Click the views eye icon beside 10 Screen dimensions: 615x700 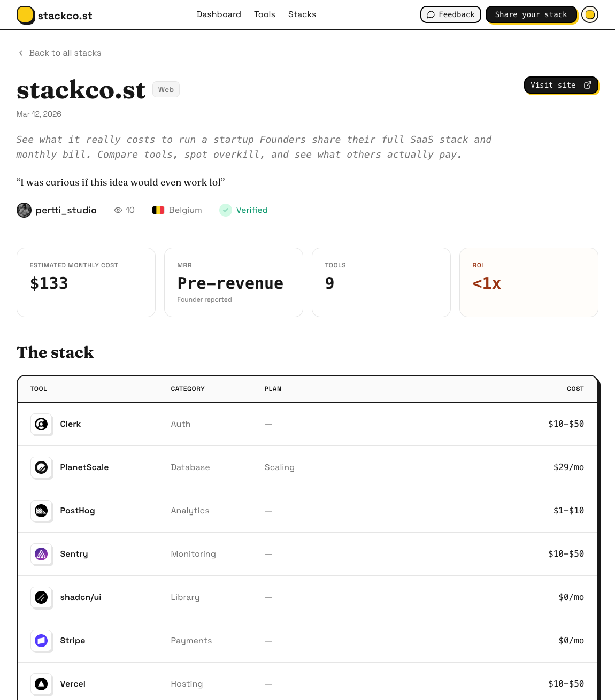coord(118,210)
